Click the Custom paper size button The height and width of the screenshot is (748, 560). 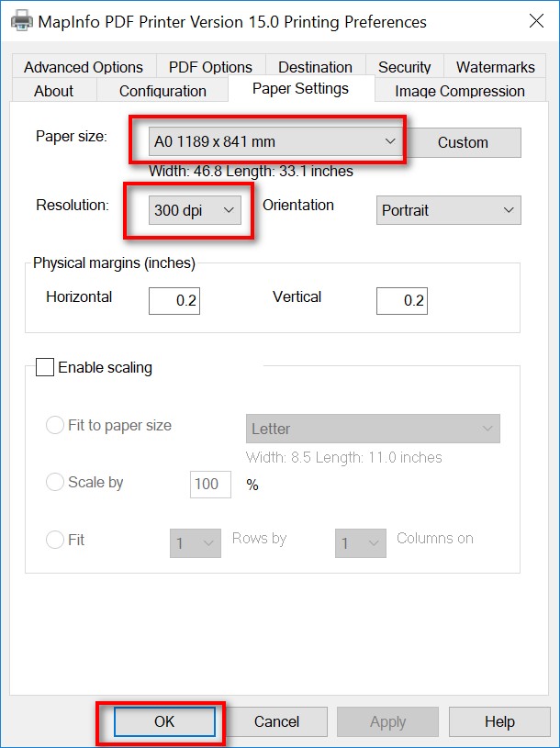click(463, 142)
